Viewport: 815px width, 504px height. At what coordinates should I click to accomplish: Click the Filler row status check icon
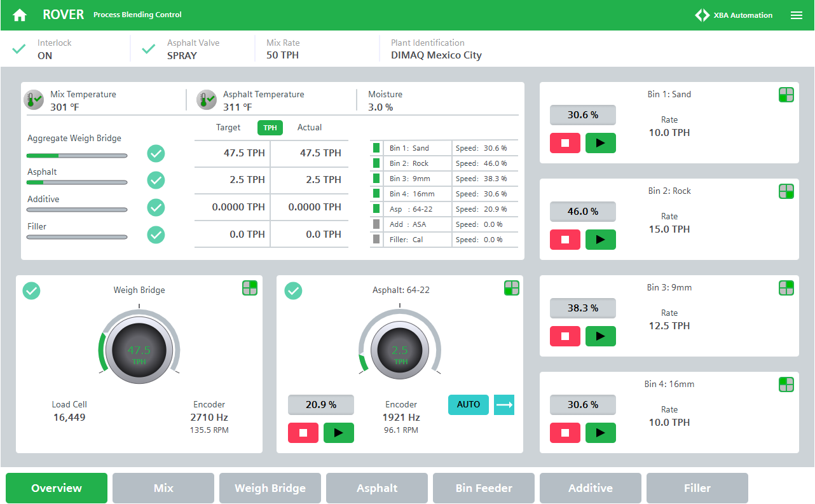tap(156, 235)
